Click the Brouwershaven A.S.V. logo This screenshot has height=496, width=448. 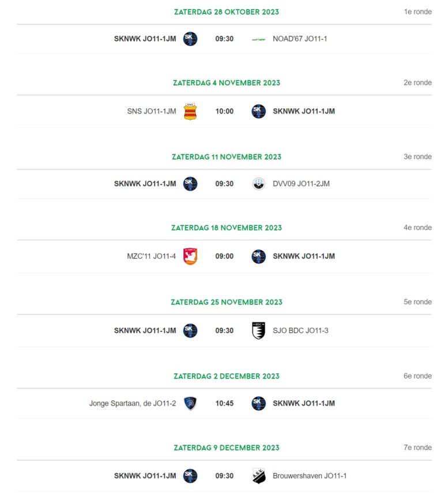(x=259, y=476)
